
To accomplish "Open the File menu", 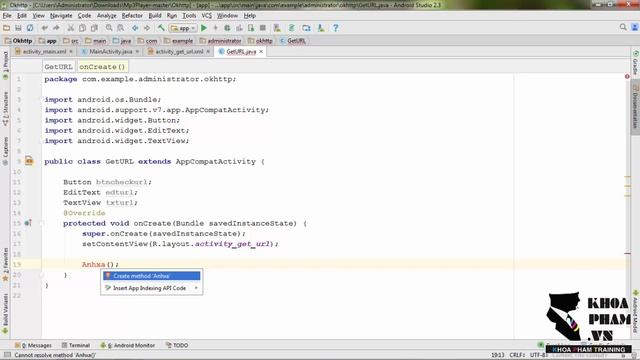I will pos(7,16).
